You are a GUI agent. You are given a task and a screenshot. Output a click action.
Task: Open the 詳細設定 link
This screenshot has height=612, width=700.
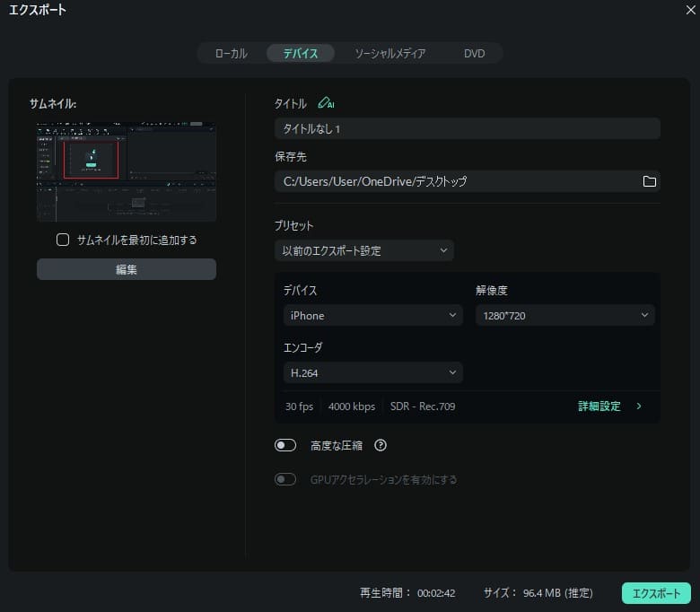click(599, 407)
